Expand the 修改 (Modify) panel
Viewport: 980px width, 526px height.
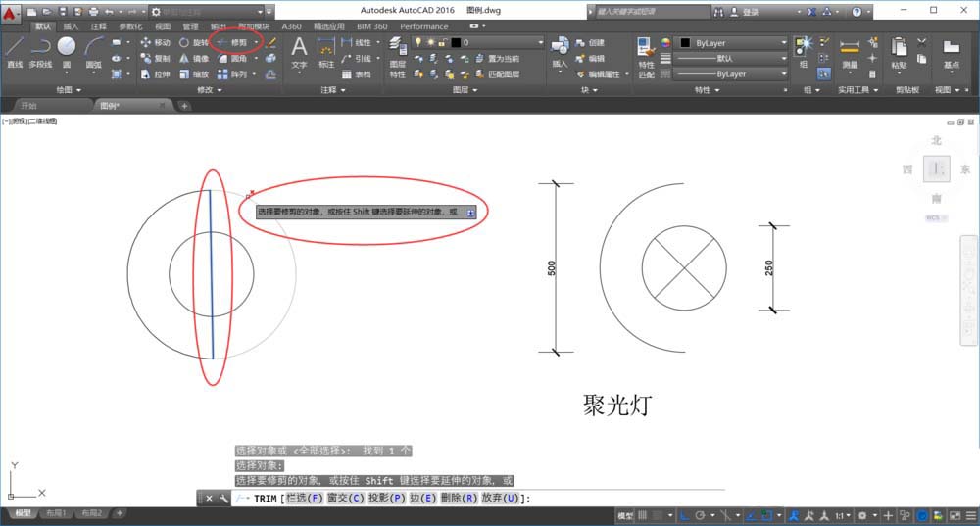click(210, 89)
